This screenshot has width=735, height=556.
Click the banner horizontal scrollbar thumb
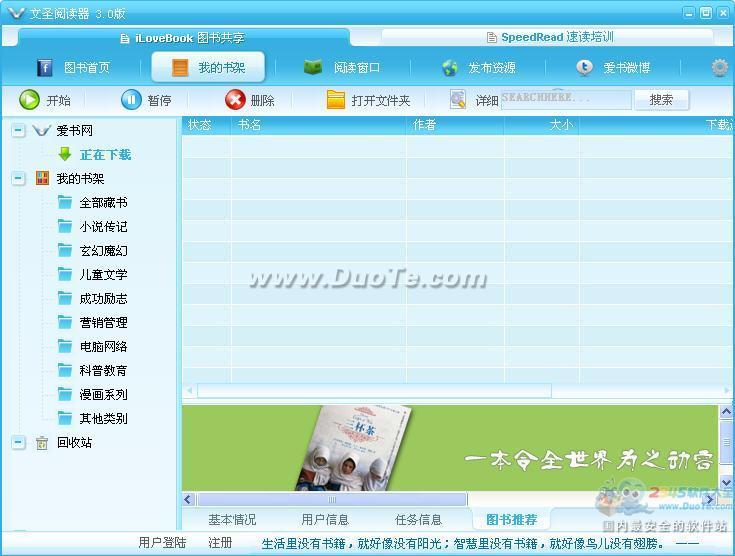pos(332,499)
